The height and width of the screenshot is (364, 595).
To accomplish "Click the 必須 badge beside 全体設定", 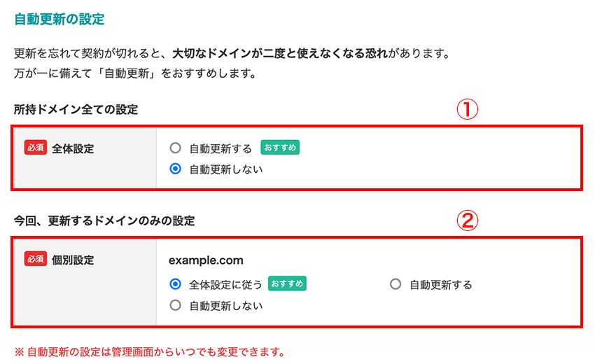I will click(x=35, y=148).
